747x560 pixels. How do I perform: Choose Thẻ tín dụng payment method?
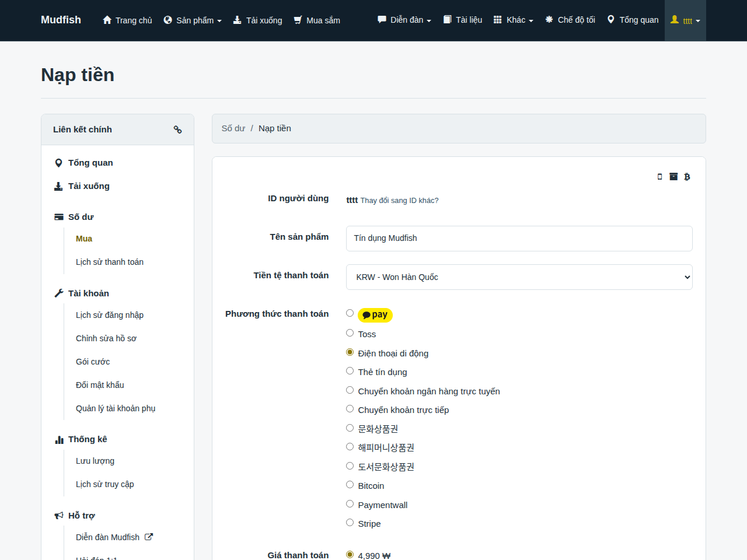350,371
